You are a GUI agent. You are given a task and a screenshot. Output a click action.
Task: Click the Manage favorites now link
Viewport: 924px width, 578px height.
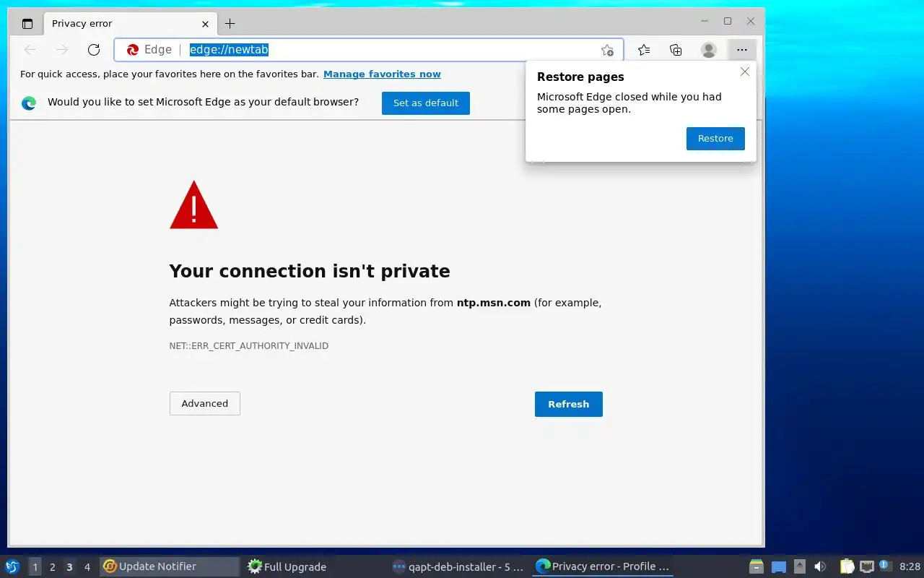point(382,74)
